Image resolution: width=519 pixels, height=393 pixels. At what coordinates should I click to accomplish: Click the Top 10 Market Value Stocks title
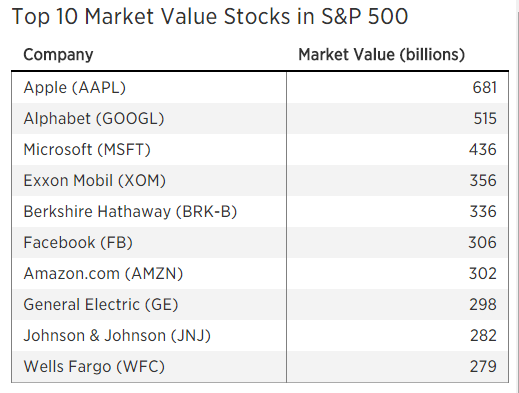point(210,17)
